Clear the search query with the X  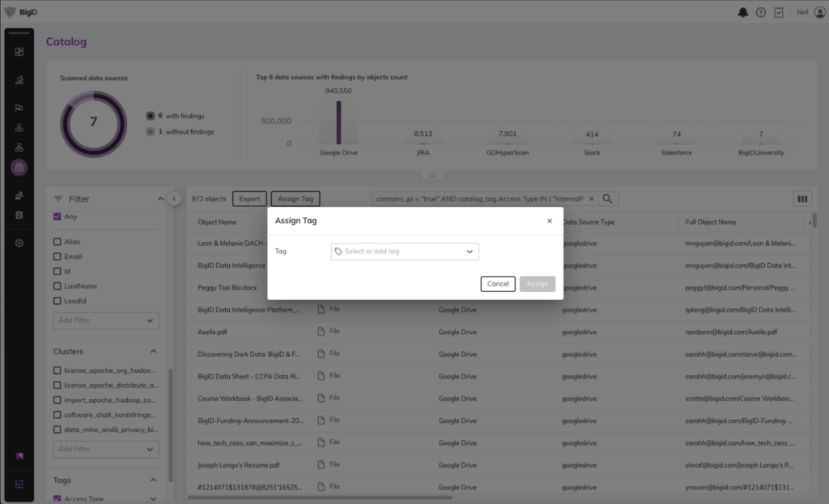[x=592, y=199]
